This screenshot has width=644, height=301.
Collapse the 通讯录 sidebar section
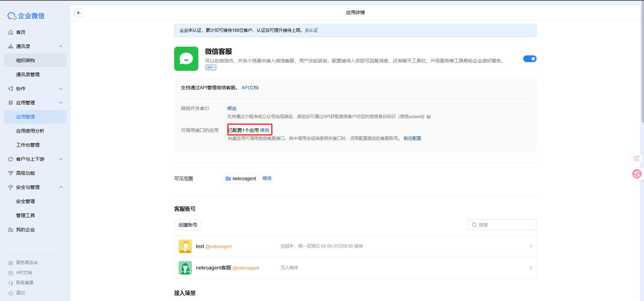pos(61,46)
